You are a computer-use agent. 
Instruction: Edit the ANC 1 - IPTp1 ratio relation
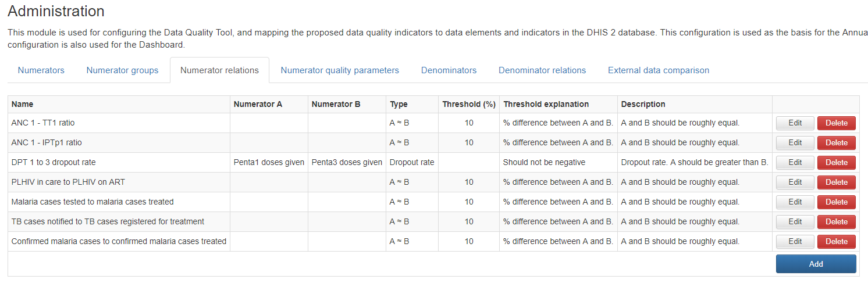click(795, 143)
